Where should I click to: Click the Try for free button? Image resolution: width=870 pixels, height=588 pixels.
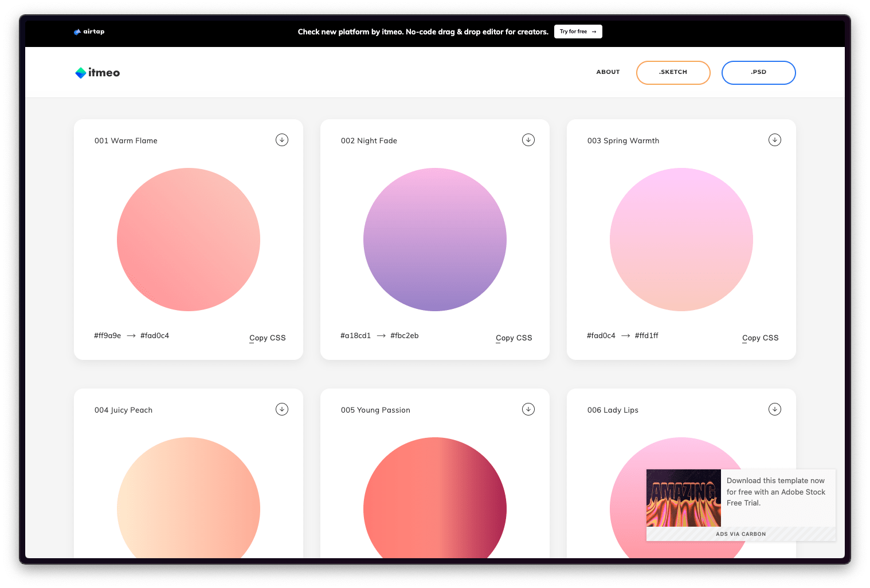578,32
